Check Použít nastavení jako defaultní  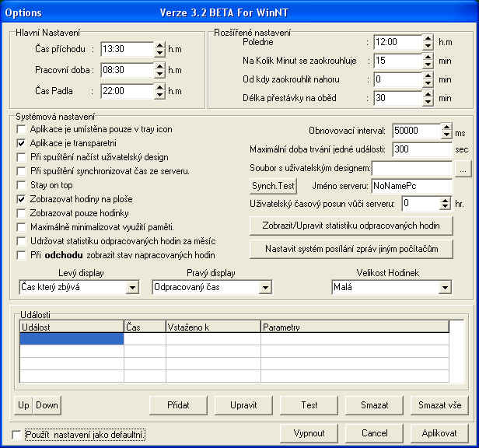click(18, 433)
